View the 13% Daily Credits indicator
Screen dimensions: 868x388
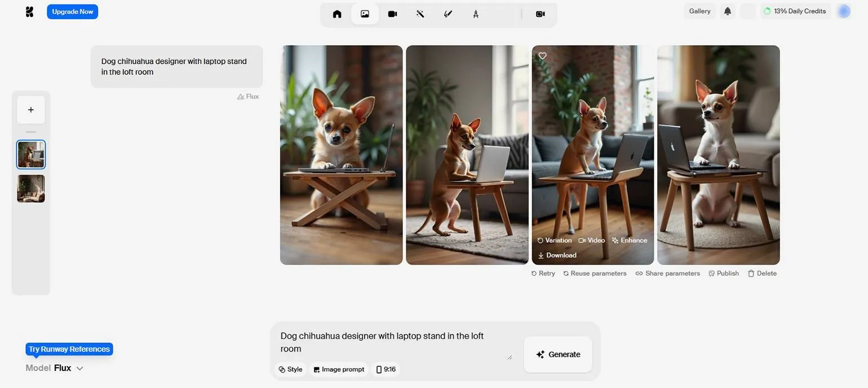click(x=795, y=11)
